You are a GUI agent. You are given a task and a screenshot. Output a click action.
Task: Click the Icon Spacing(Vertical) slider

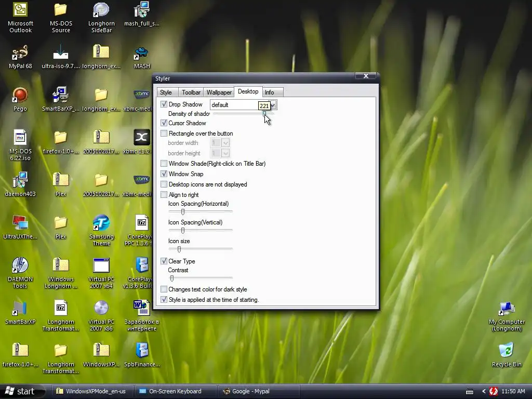click(x=200, y=230)
